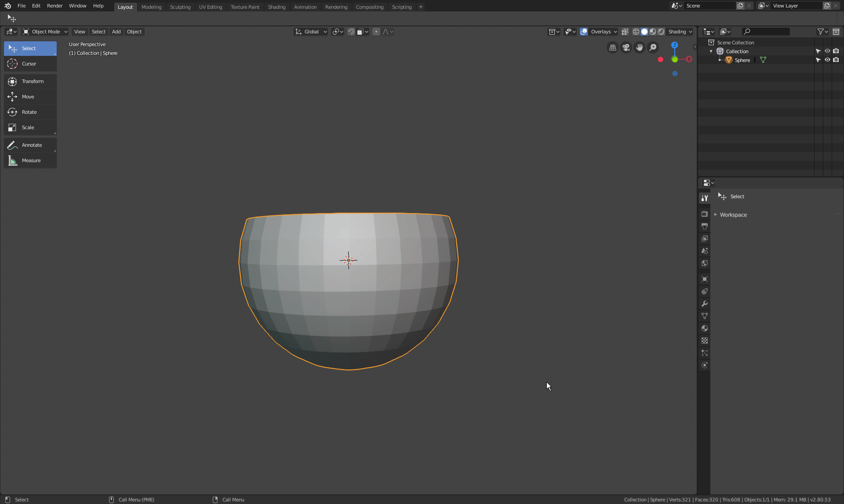The width and height of the screenshot is (844, 504).
Task: Open the Shading dropdown popover
Action: pos(680,32)
